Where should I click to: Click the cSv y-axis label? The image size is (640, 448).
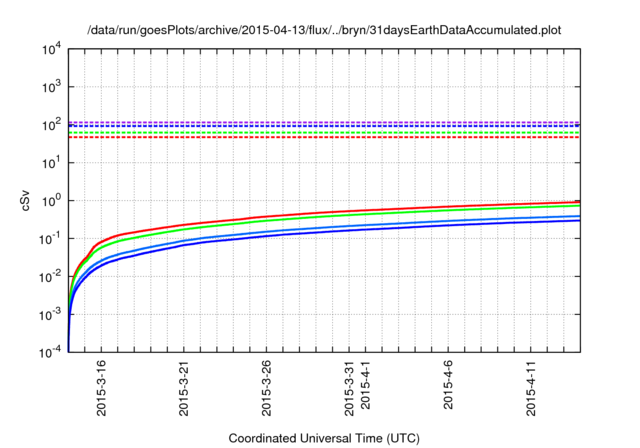pos(25,201)
